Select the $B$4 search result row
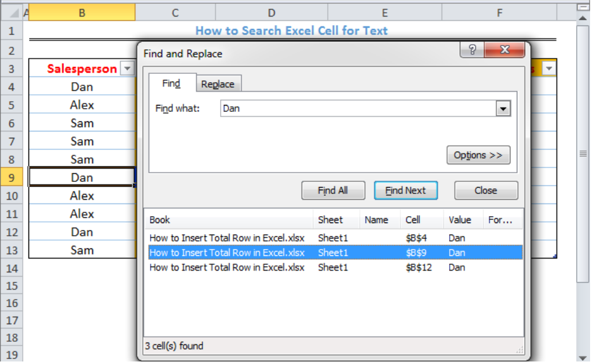Image resolution: width=592 pixels, height=364 pixels. tap(335, 238)
